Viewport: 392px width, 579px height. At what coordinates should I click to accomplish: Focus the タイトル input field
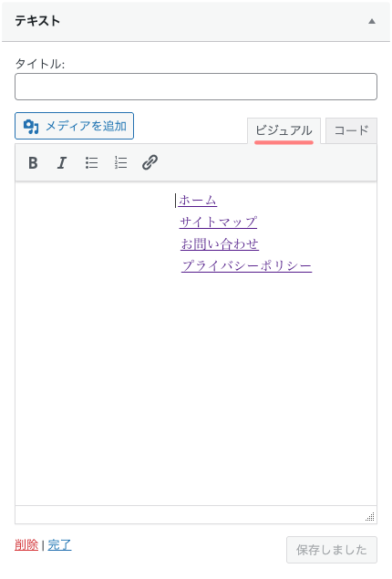pos(196,87)
